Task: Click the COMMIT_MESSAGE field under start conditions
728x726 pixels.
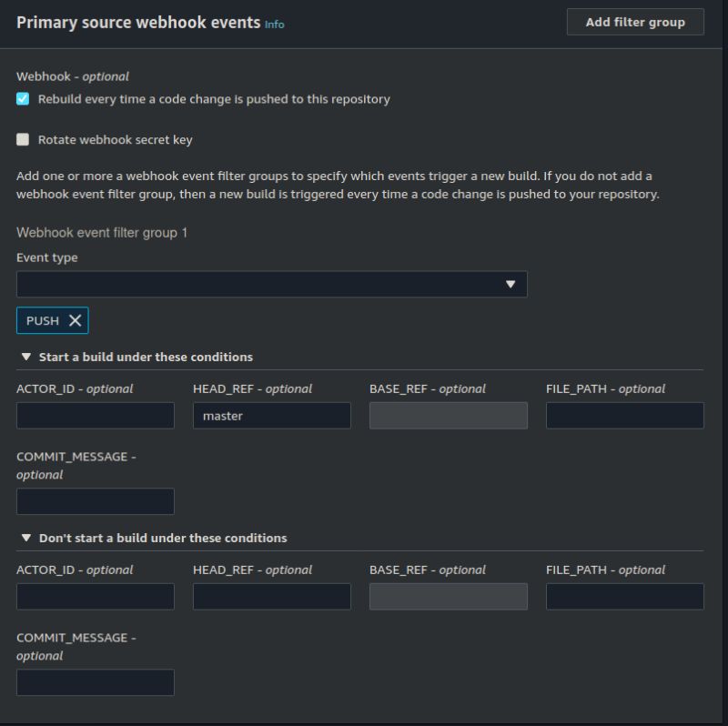Action: [95, 500]
